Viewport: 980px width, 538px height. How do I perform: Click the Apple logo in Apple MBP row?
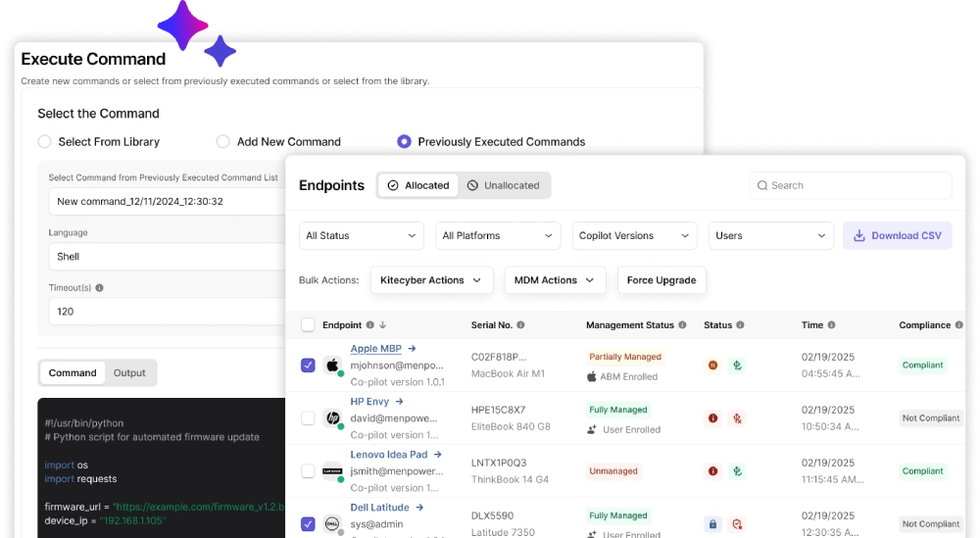[332, 365]
